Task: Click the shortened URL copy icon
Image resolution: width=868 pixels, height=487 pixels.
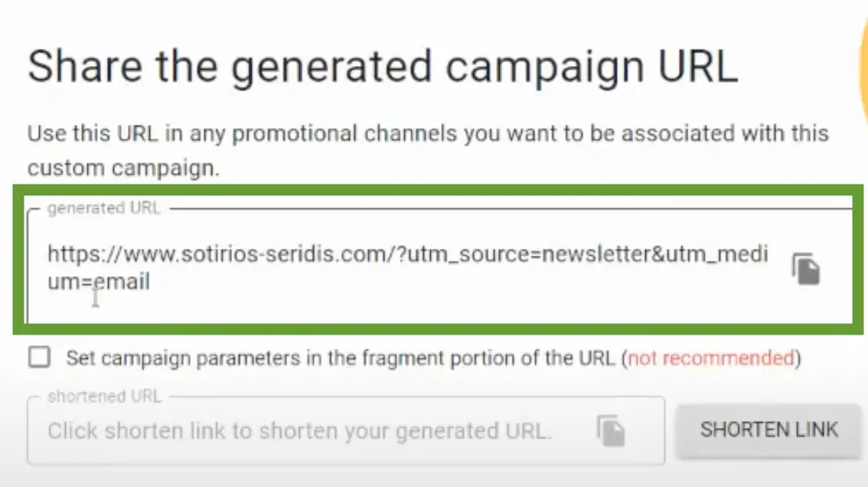Action: click(x=611, y=430)
